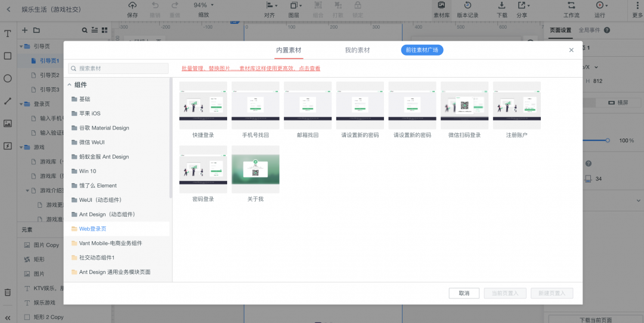Switch to 内置素材 tab
644x323 pixels.
pyautogui.click(x=289, y=50)
